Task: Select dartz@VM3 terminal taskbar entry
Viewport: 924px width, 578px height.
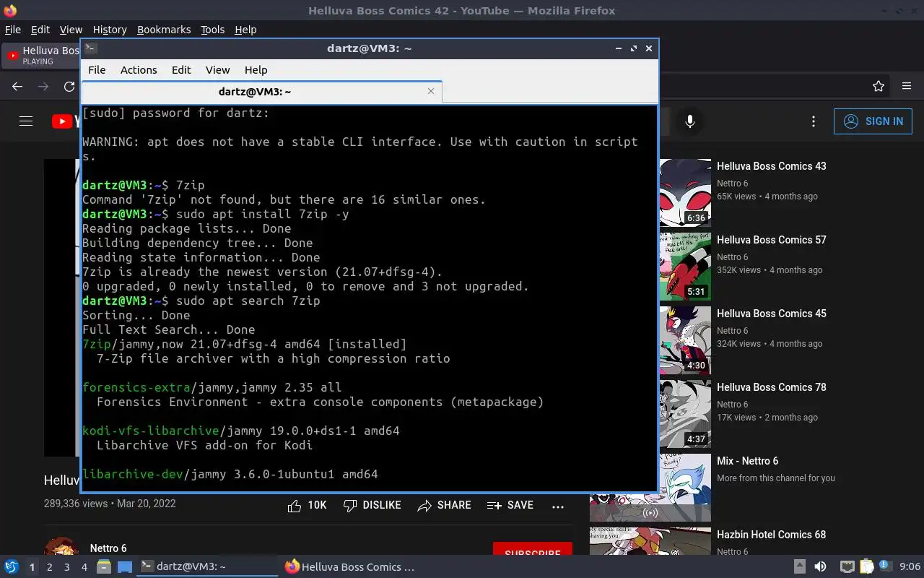Action: point(207,567)
